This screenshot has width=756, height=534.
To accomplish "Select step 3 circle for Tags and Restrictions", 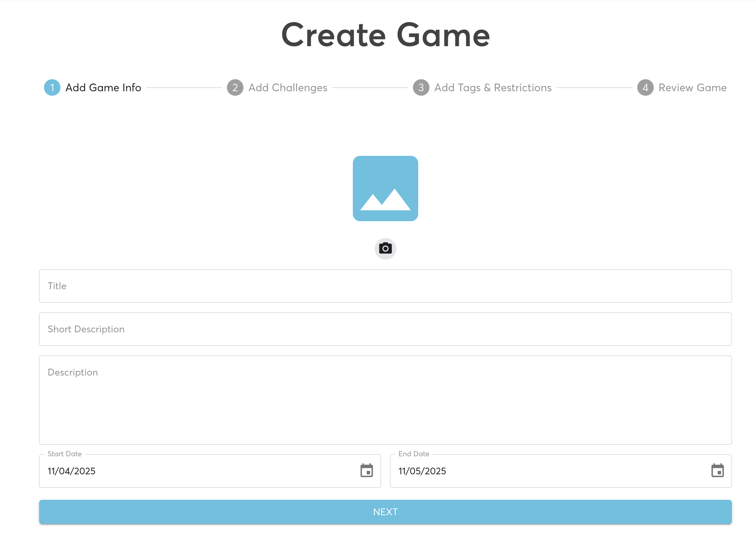I will coord(421,87).
